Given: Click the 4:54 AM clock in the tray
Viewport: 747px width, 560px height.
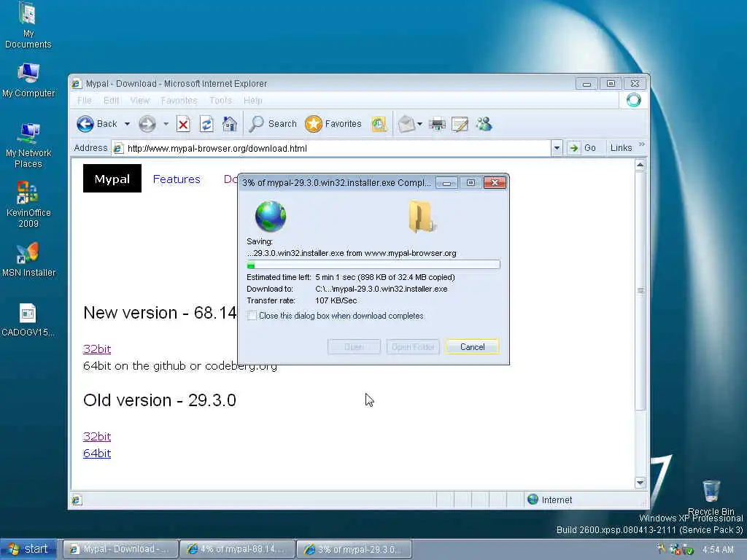Looking at the screenshot, I should pyautogui.click(x=718, y=550).
